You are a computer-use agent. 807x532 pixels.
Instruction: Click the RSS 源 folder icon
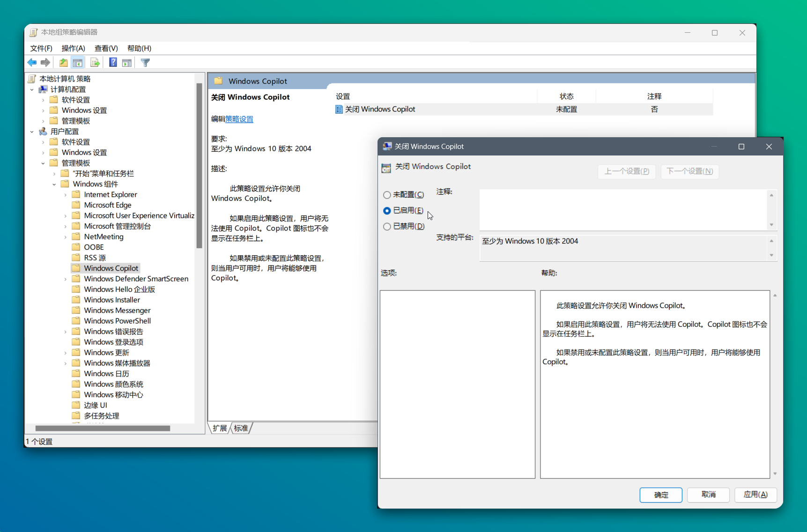click(x=76, y=258)
